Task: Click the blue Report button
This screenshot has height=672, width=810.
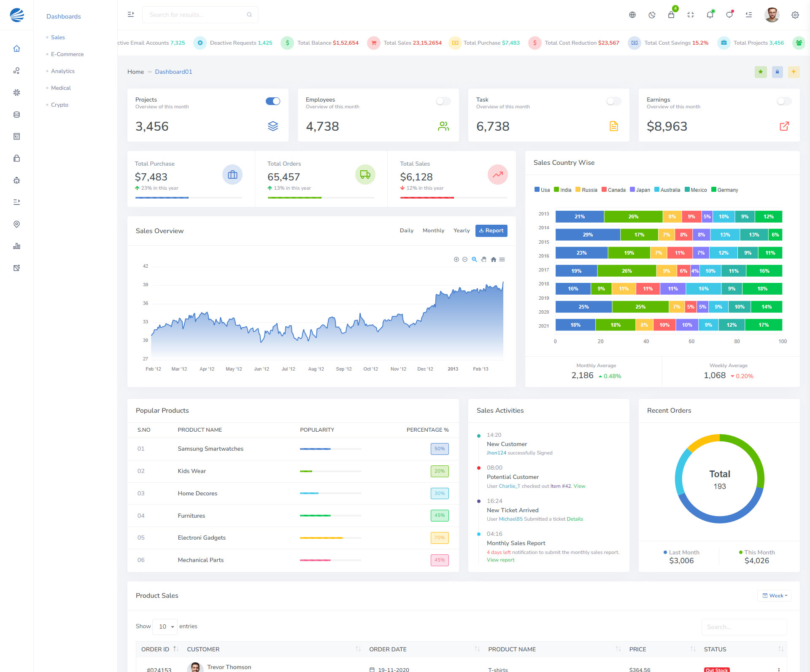Action: [x=491, y=231]
